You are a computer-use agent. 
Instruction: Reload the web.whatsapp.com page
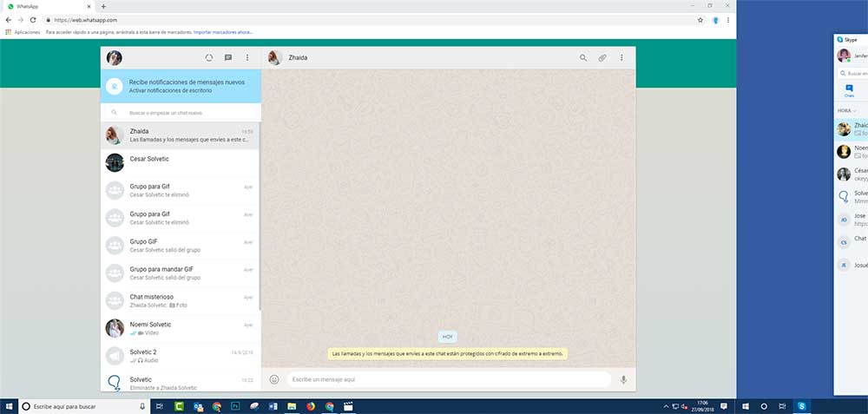[33, 20]
